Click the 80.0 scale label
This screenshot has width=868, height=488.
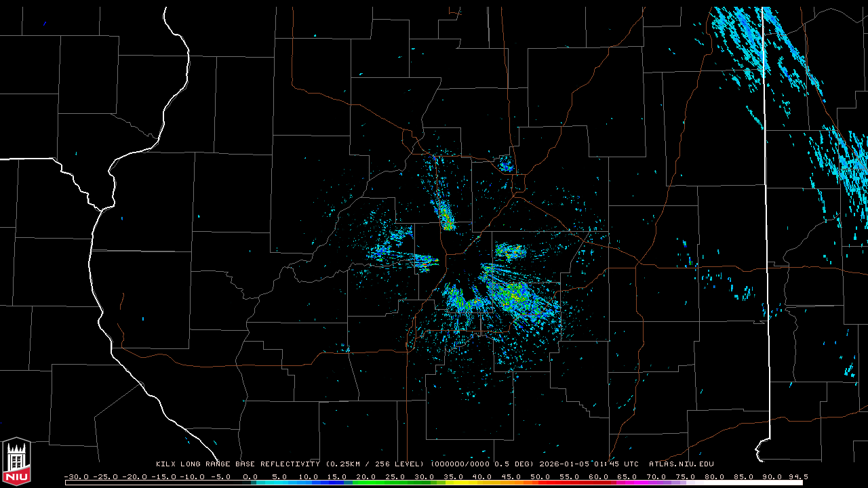(x=714, y=476)
